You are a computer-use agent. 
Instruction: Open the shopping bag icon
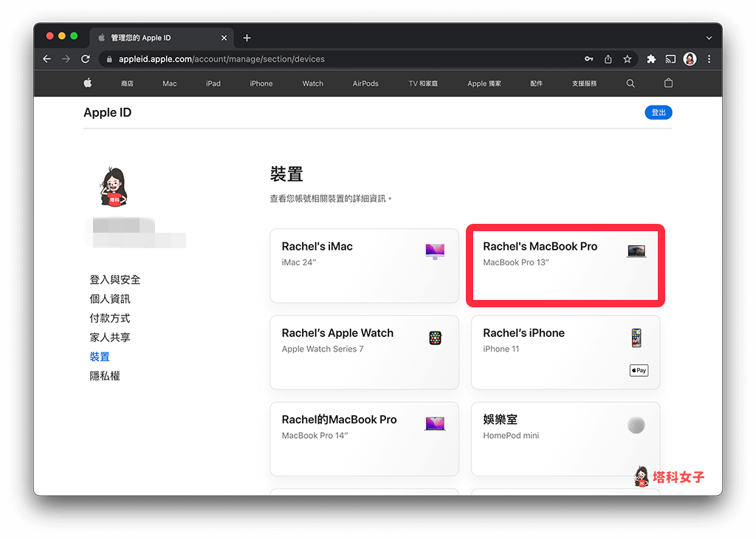pos(668,83)
